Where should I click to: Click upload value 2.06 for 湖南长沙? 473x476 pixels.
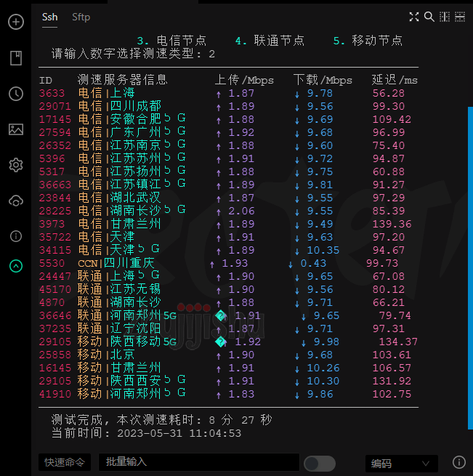tap(241, 211)
